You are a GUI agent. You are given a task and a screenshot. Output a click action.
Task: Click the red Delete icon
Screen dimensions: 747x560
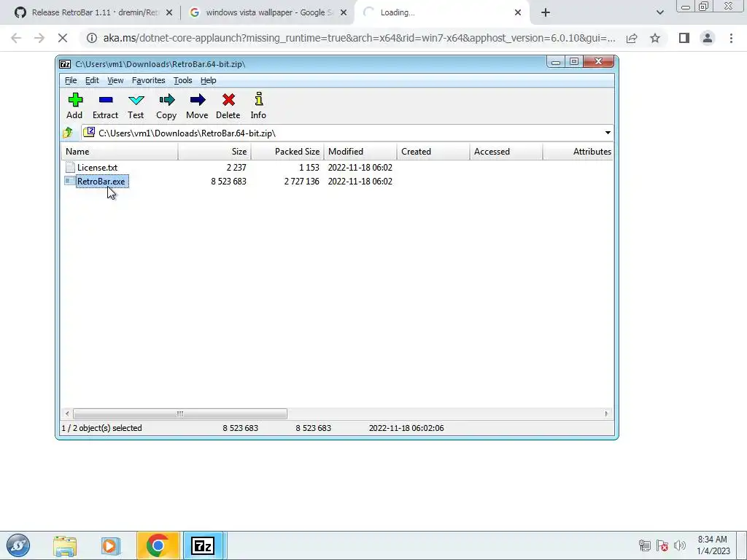click(228, 100)
